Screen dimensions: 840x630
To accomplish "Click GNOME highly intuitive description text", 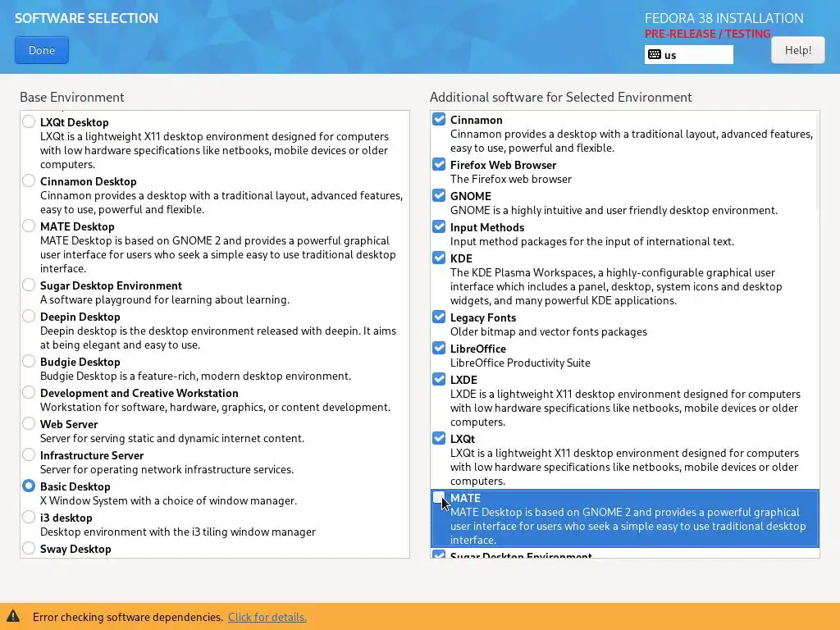I will click(614, 211).
